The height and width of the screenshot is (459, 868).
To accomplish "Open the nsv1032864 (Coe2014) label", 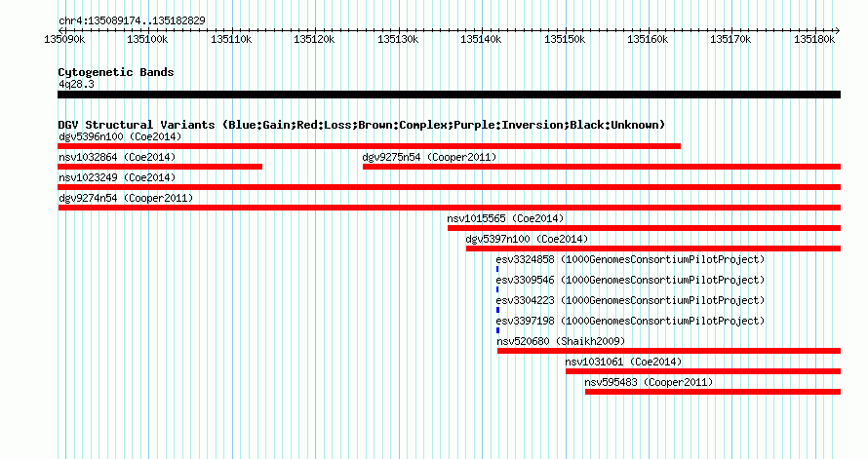I will pyautogui.click(x=117, y=157).
